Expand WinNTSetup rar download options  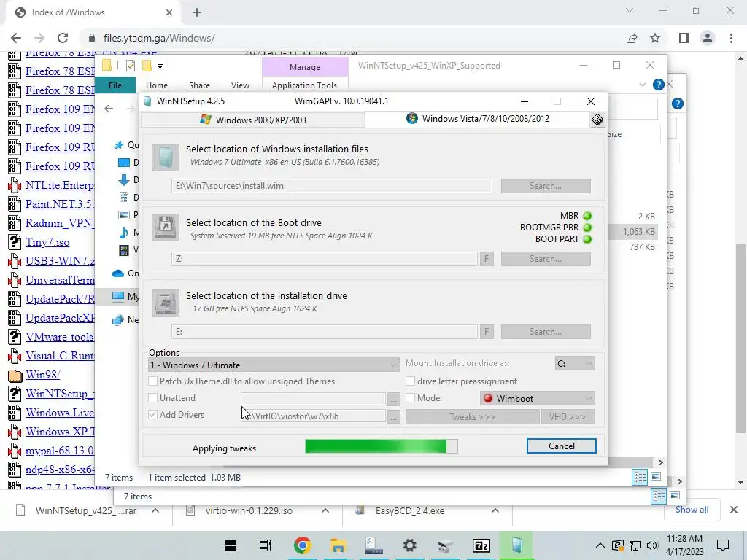155,511
